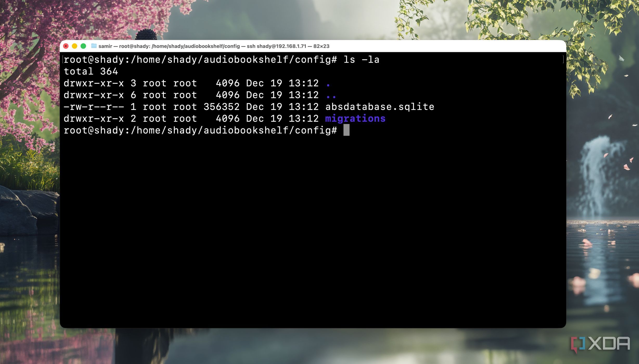The image size is (639, 364).
Task: Click the empty black terminal area
Action: (312, 229)
